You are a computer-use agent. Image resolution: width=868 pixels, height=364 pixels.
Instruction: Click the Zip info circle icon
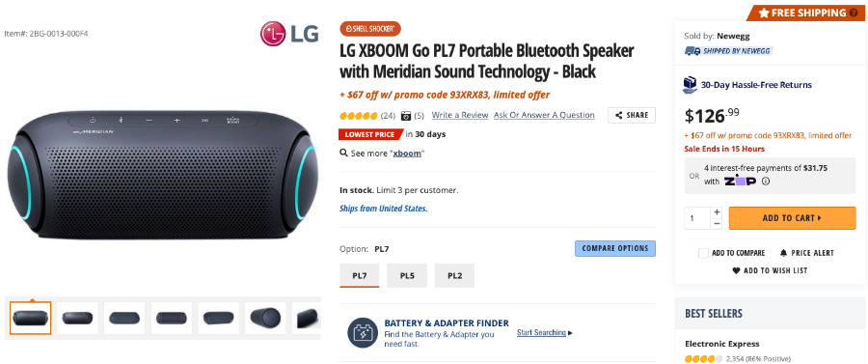766,182
